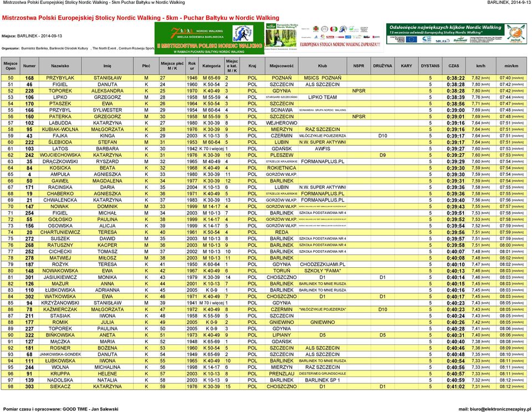This screenshot has width=532, height=412.
Task: Click the SZKOŁY "FAMA" club cell
Action: [323, 272]
